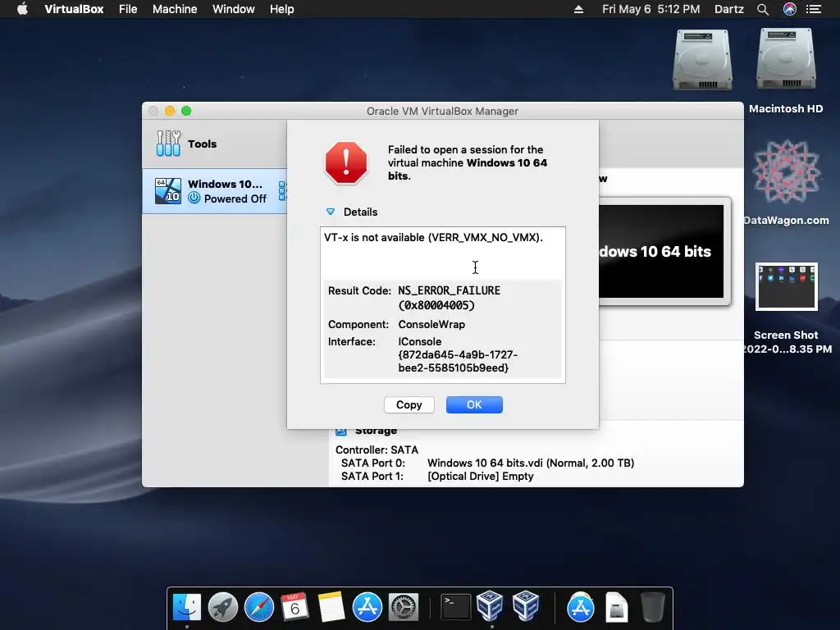The height and width of the screenshot is (630, 840).
Task: Click the NS_ERROR_FAILURE result code
Action: point(449,298)
